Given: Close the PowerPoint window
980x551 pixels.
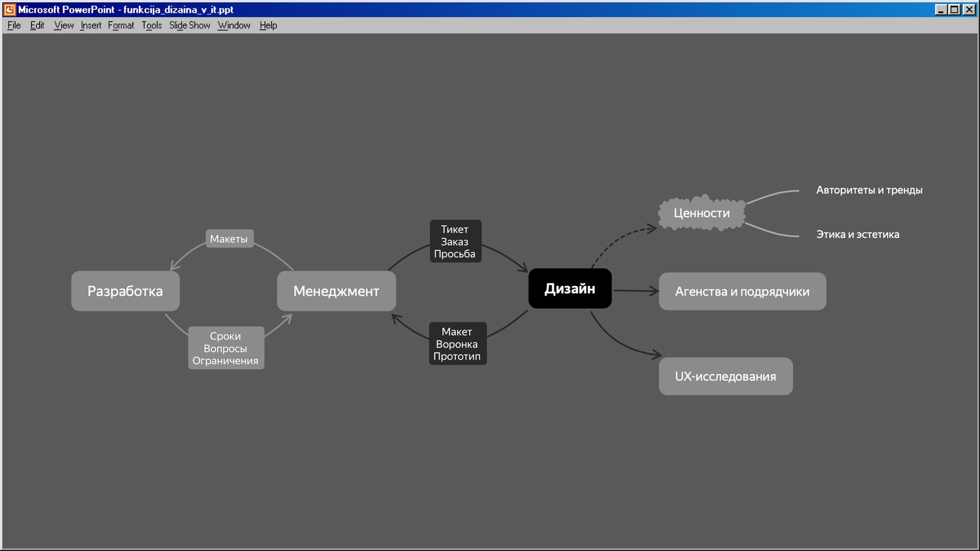Looking at the screenshot, I should (x=969, y=9).
